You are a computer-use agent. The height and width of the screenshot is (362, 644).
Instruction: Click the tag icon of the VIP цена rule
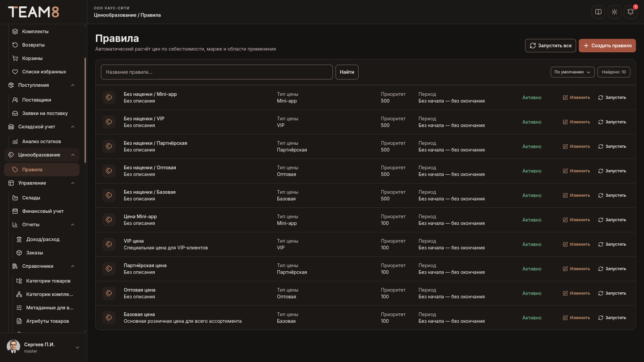pyautogui.click(x=109, y=244)
